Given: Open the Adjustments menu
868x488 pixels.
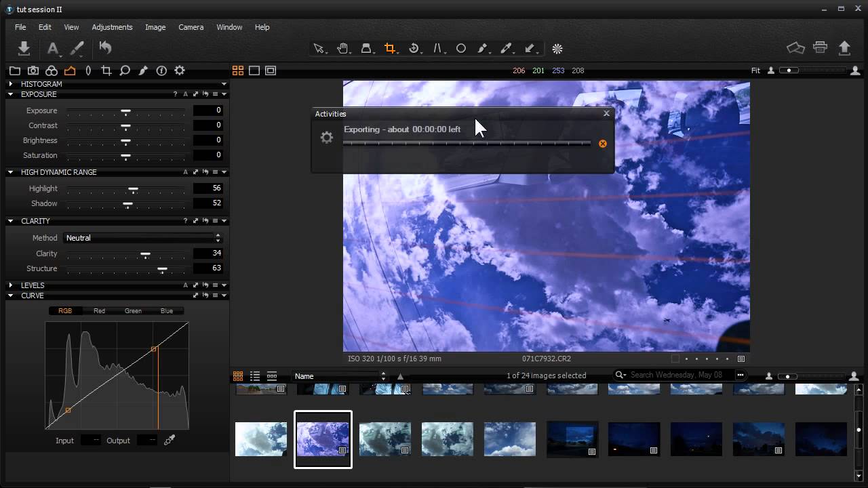Looking at the screenshot, I should coord(112,27).
